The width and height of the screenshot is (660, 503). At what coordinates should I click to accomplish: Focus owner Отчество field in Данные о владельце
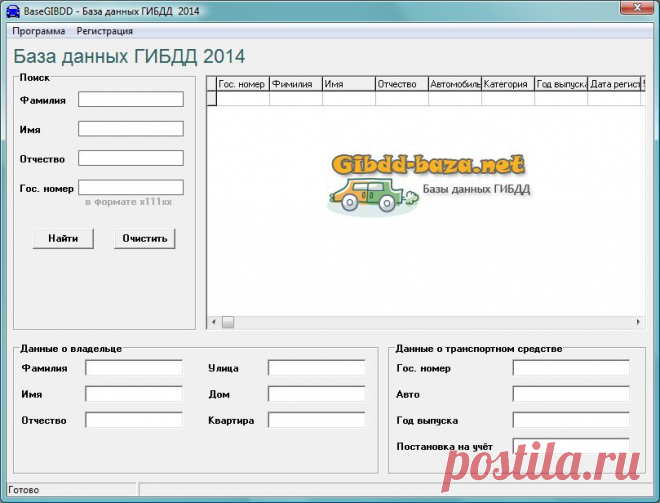134,420
